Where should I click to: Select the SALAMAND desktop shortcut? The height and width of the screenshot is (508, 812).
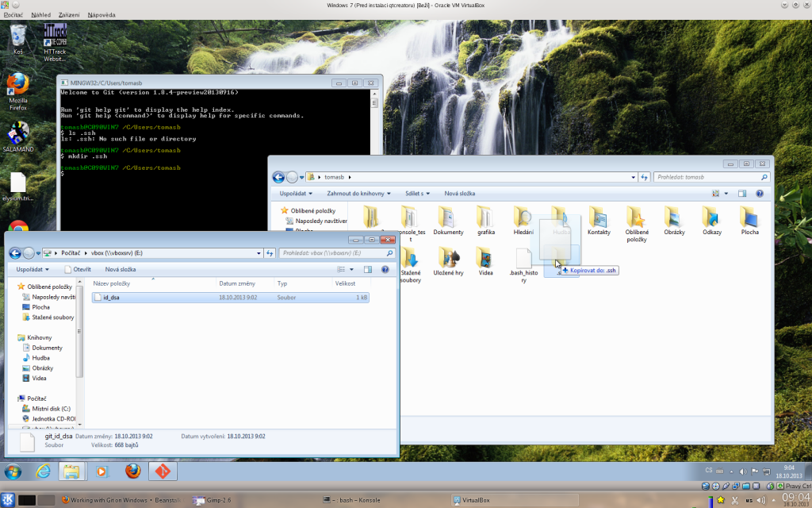point(18,137)
